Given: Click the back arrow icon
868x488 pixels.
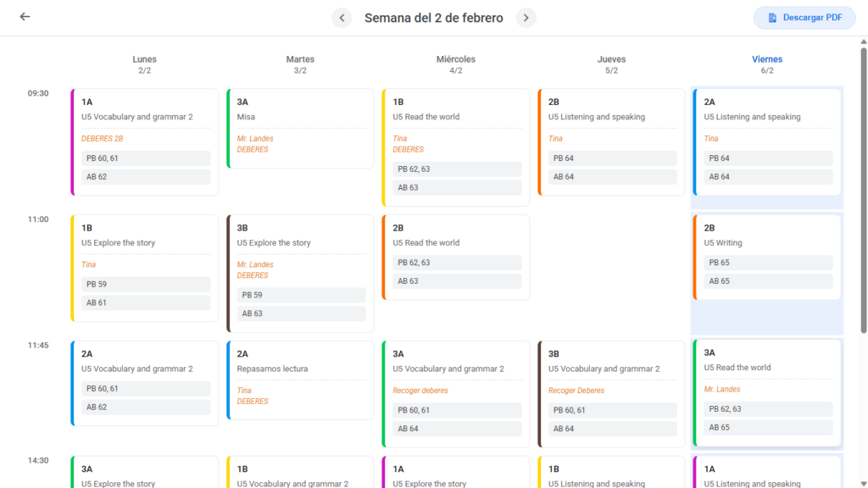Looking at the screenshot, I should (x=25, y=17).
